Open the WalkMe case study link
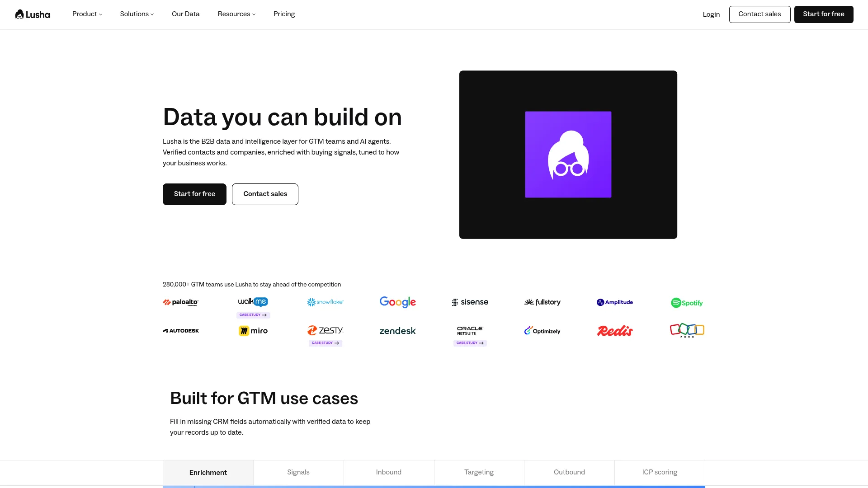Screen dimensions: 868x488 [253, 315]
